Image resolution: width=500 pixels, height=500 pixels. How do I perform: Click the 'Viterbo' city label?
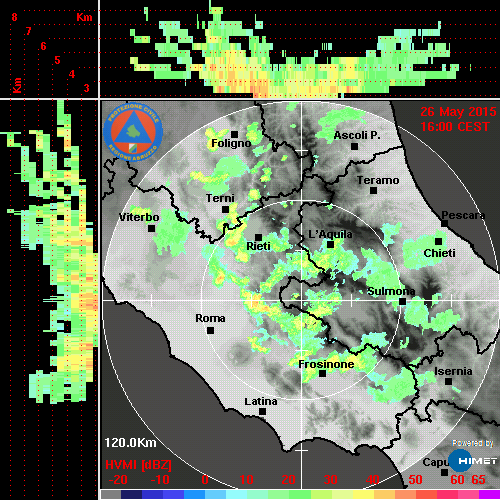pyautogui.click(x=139, y=217)
